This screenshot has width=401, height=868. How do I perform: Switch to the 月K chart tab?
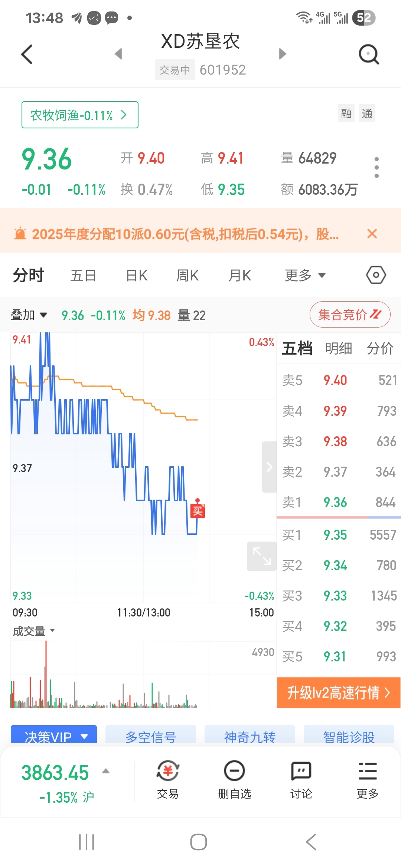point(240,275)
